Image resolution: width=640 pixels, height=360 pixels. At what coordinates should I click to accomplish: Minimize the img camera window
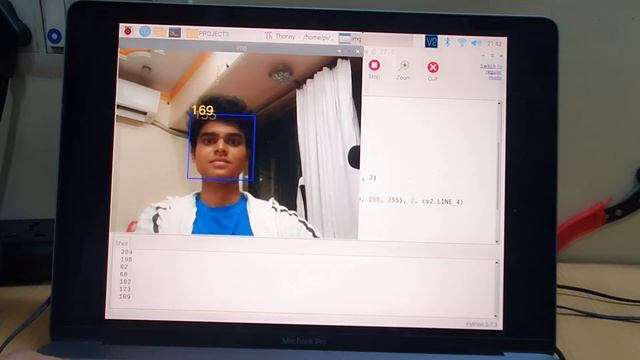(x=340, y=51)
